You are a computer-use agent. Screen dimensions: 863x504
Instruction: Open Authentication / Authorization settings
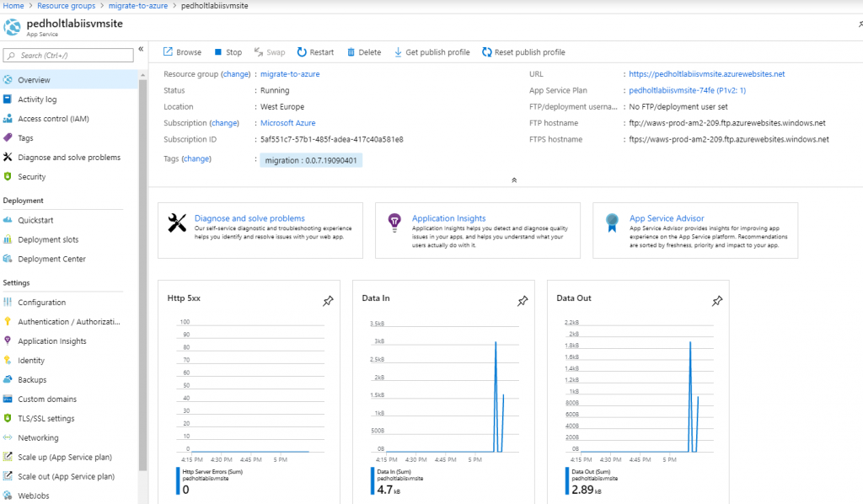tap(69, 322)
